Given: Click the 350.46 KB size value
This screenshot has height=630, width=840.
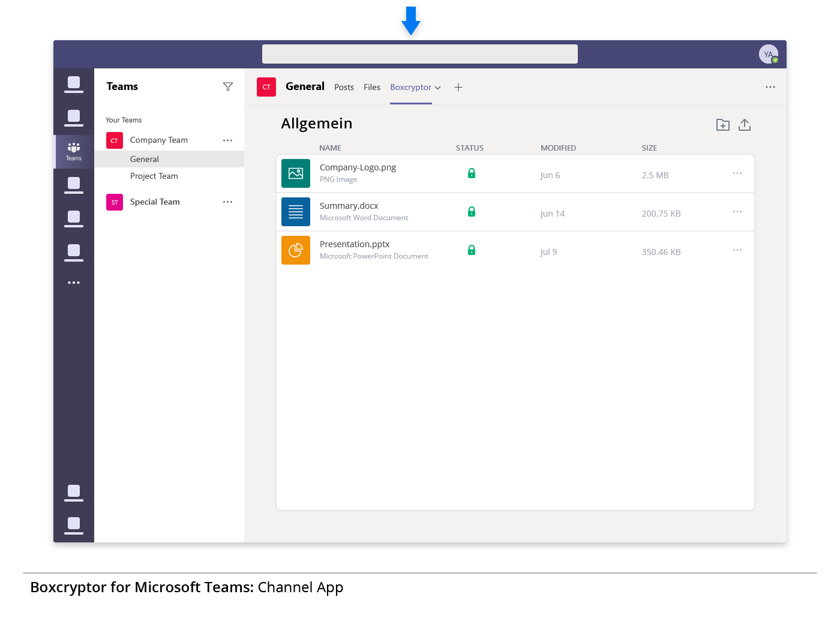Looking at the screenshot, I should click(x=661, y=252).
